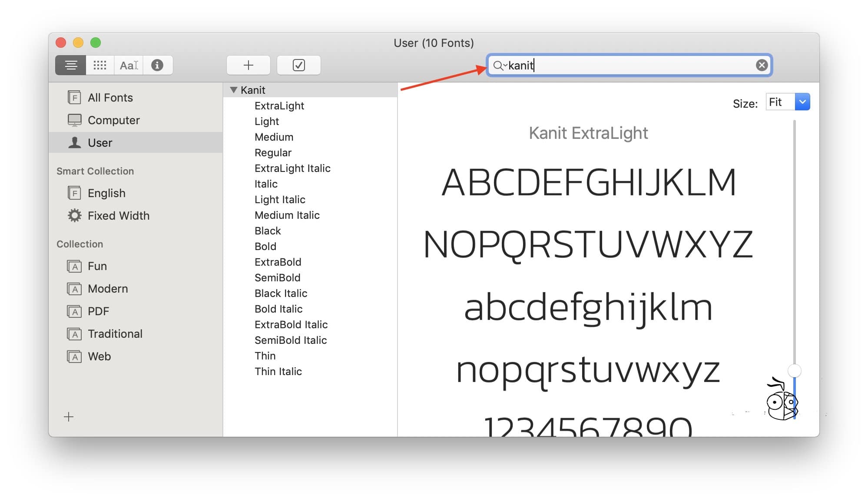The height and width of the screenshot is (501, 868).
Task: Select Fixed Width smart collection
Action: (118, 216)
